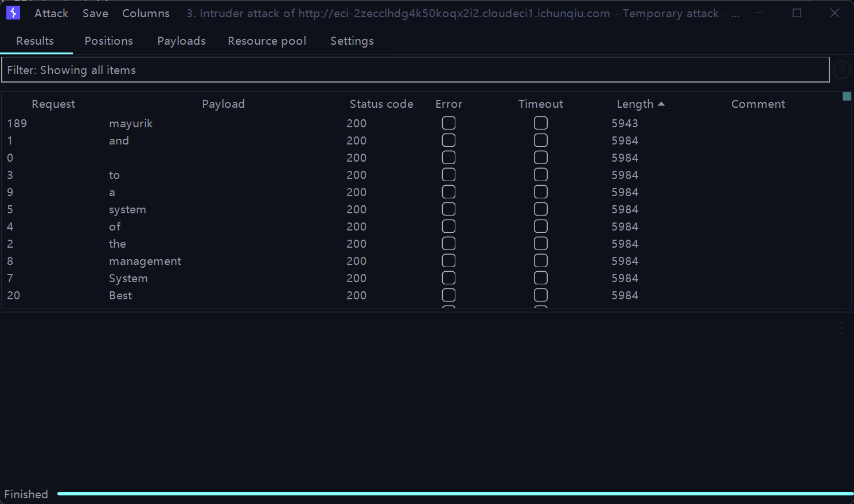Close the Intruder attack window
The width and height of the screenshot is (854, 504).
pos(834,13)
